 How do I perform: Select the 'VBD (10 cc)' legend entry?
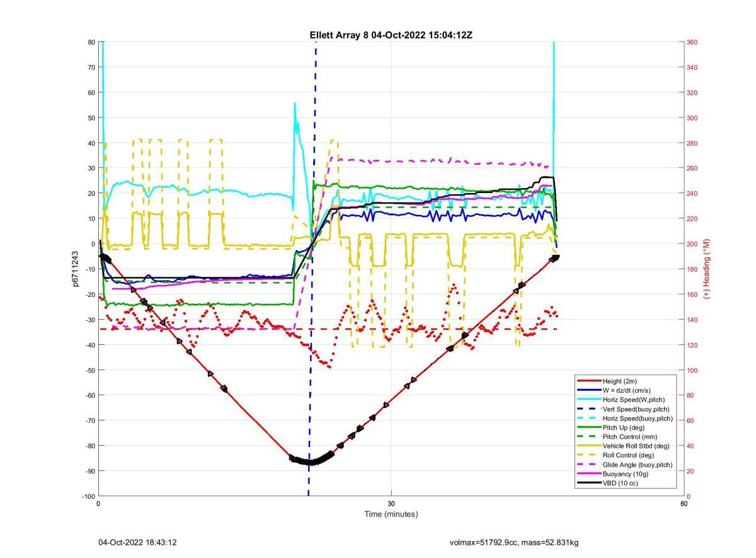[621, 484]
